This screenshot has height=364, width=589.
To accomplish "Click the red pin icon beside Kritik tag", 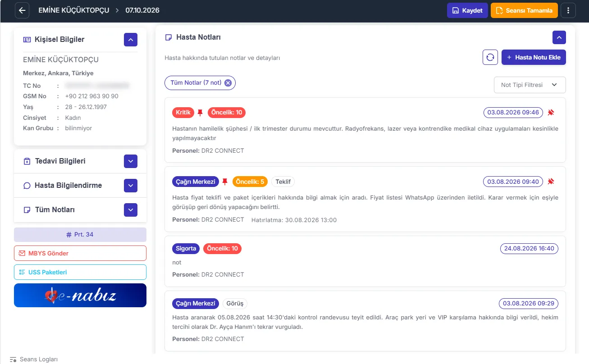I will [201, 113].
